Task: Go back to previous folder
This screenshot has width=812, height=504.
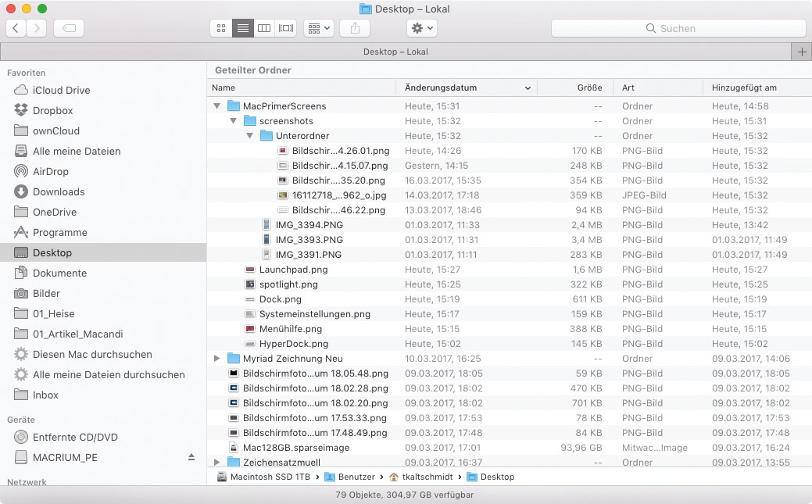Action: pyautogui.click(x=16, y=28)
